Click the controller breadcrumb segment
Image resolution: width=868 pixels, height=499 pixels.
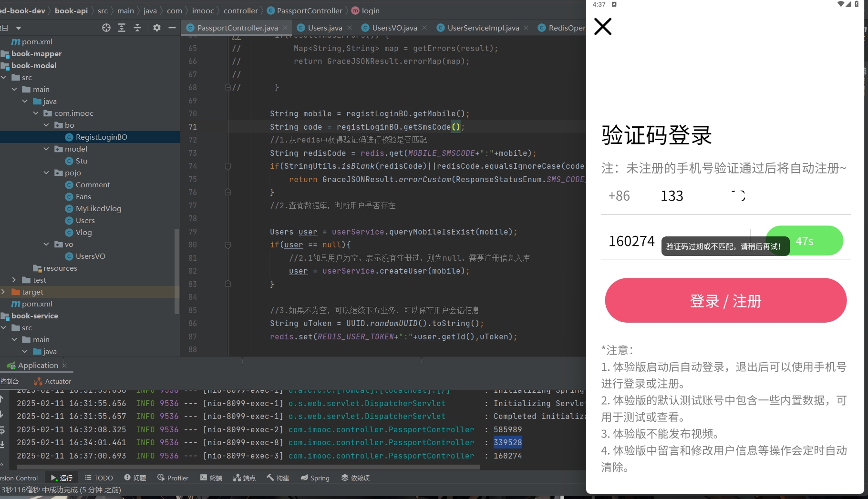(x=241, y=10)
